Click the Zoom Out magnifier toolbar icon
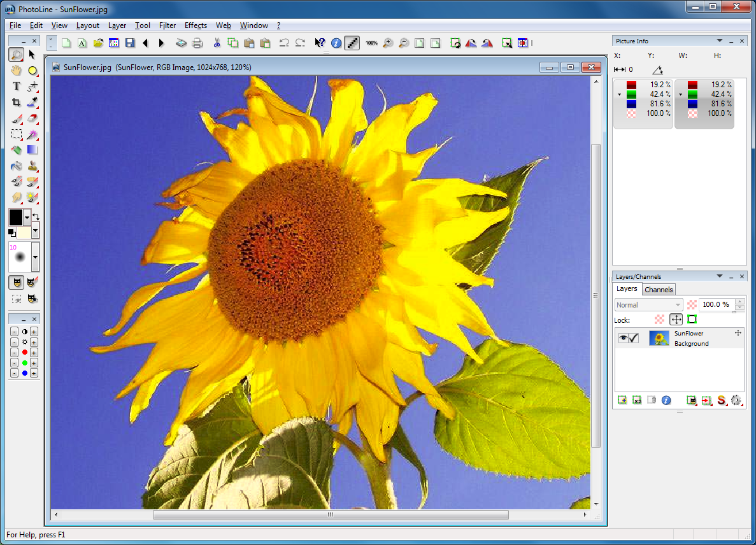The width and height of the screenshot is (756, 545). coord(404,43)
